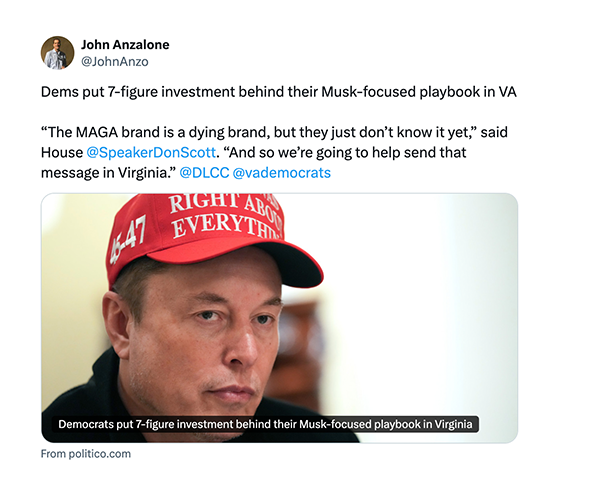Click the word "House" before the Speaker mention
The height and width of the screenshot is (500, 600).
click(x=62, y=153)
